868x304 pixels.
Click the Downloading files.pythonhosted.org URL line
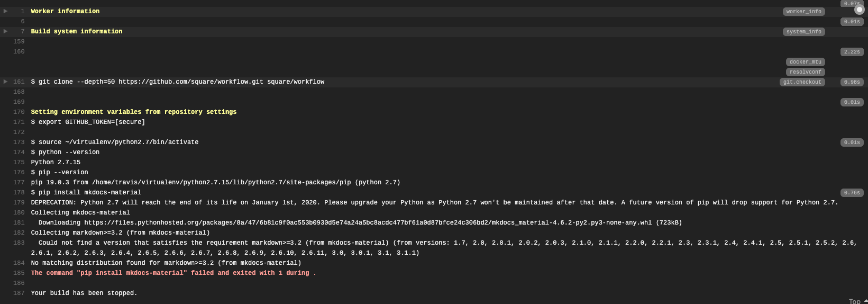click(x=360, y=222)
